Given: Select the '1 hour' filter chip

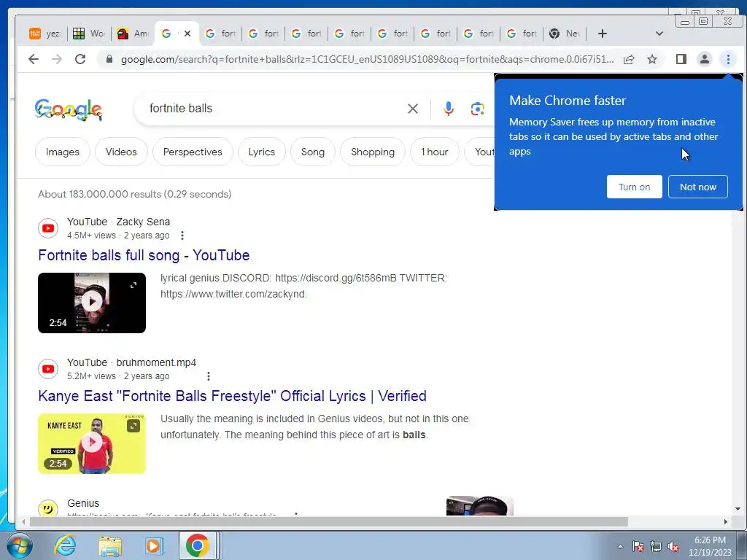Looking at the screenshot, I should coord(435,152).
